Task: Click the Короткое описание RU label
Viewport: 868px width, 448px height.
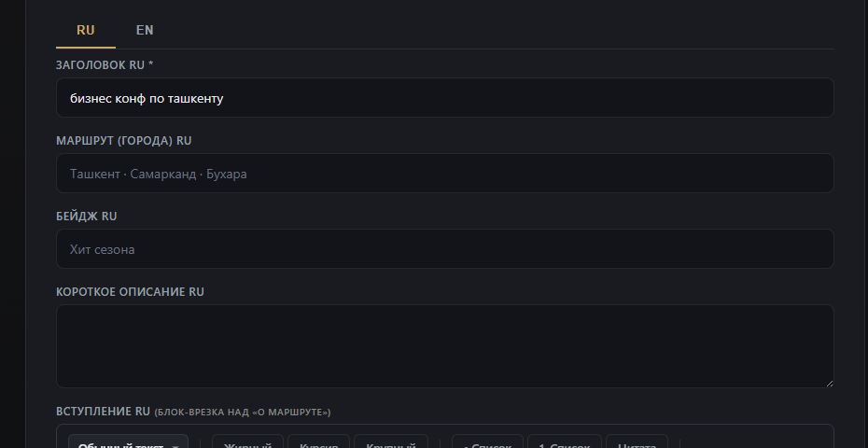Action: click(x=130, y=292)
